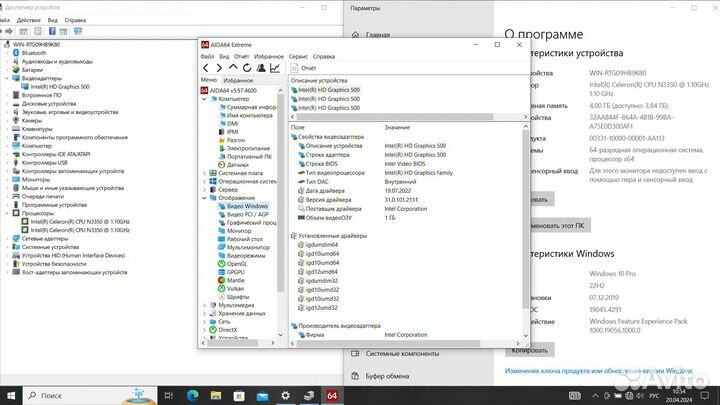
Task: Open the Избранное menu in AIDA64
Action: point(269,56)
